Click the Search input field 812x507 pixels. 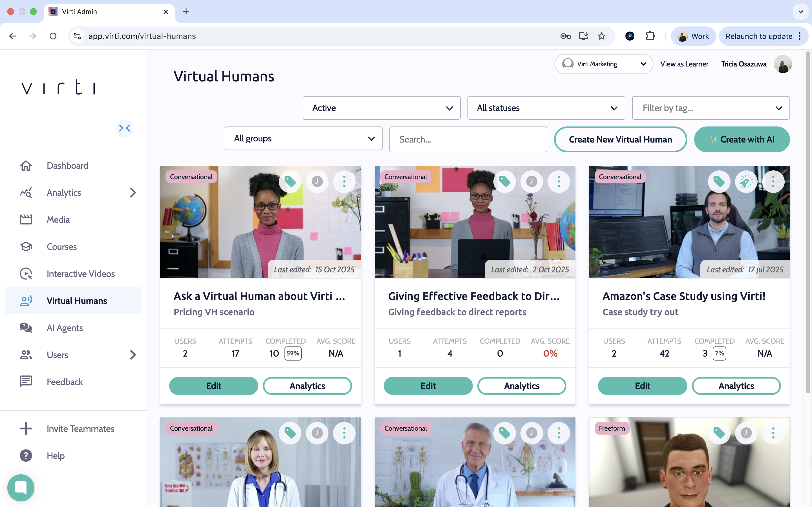[468, 139]
